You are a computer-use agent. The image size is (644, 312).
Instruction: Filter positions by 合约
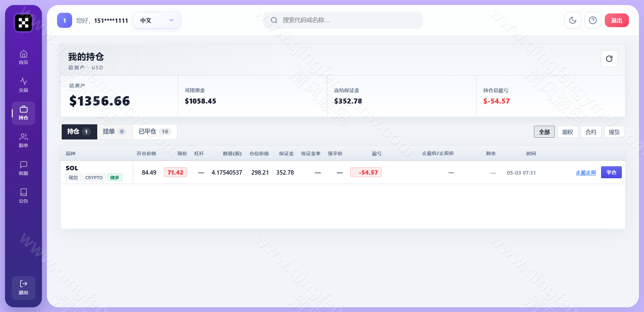[591, 132]
